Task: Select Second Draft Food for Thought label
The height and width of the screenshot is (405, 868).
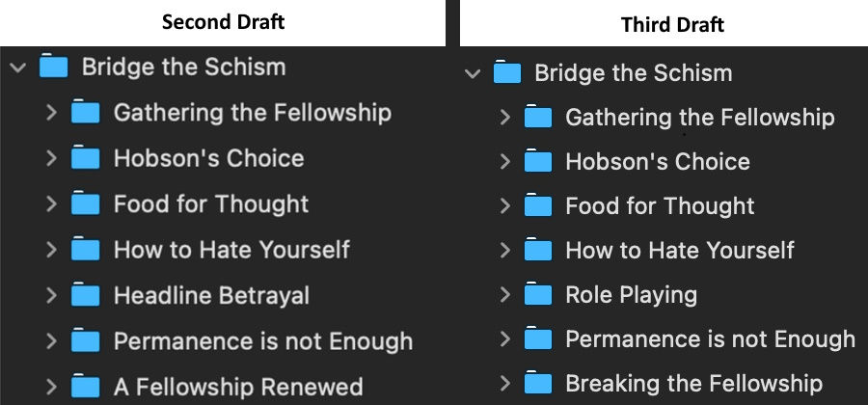Action: click(x=211, y=204)
